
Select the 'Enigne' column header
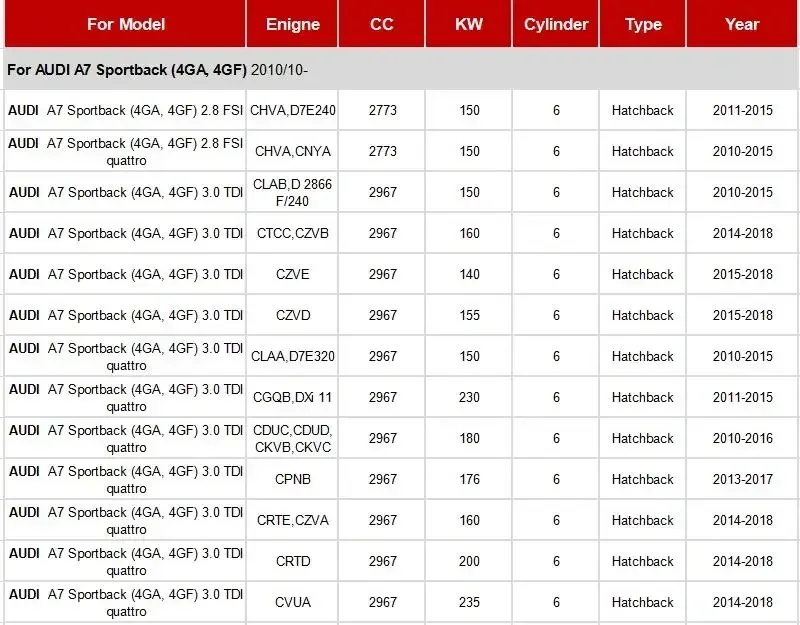292,24
